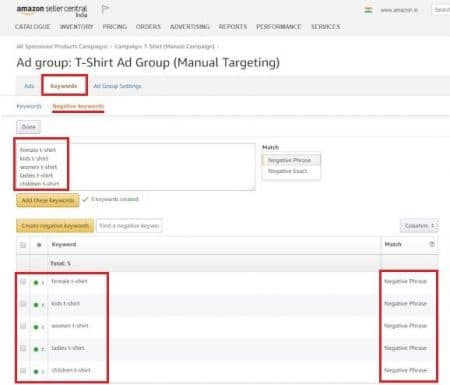Open the SERVICES menu
450x385 pixels.
click(x=325, y=27)
